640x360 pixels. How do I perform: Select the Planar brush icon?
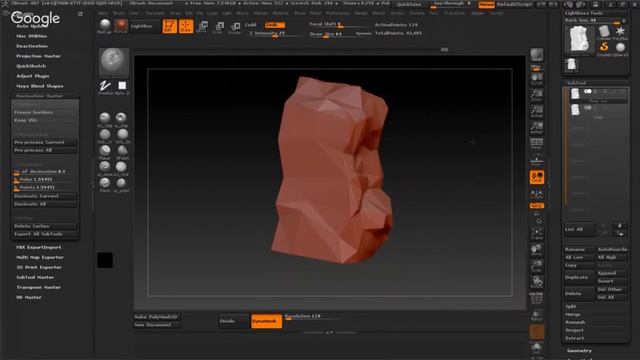point(105,151)
